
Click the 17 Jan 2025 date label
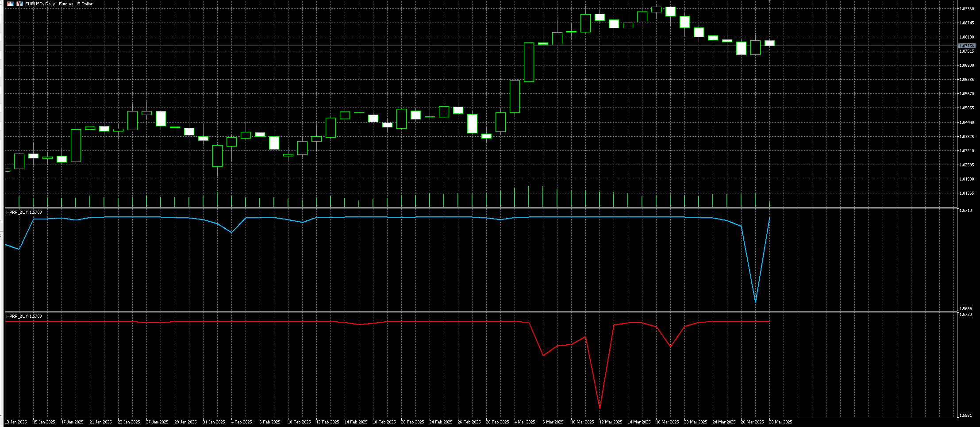click(x=73, y=422)
